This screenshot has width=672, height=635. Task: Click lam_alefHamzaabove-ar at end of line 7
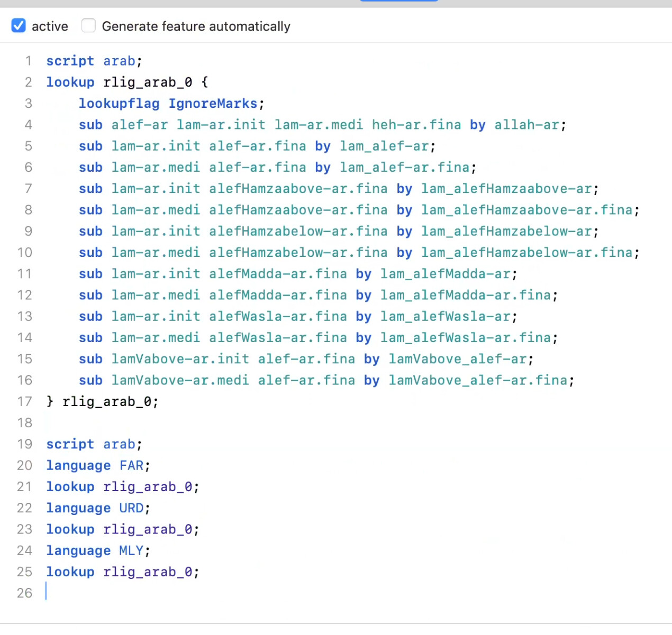tap(506, 189)
